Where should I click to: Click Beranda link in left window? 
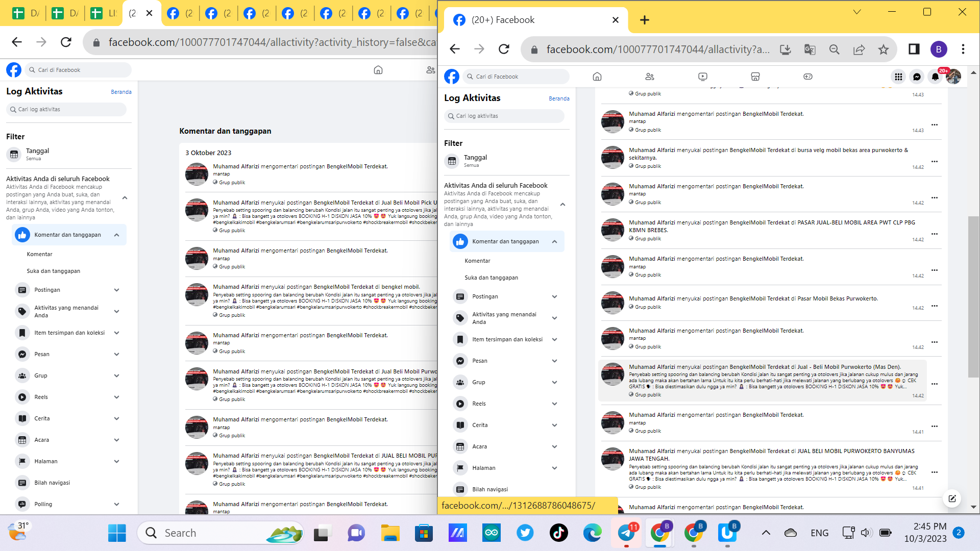[x=121, y=92]
